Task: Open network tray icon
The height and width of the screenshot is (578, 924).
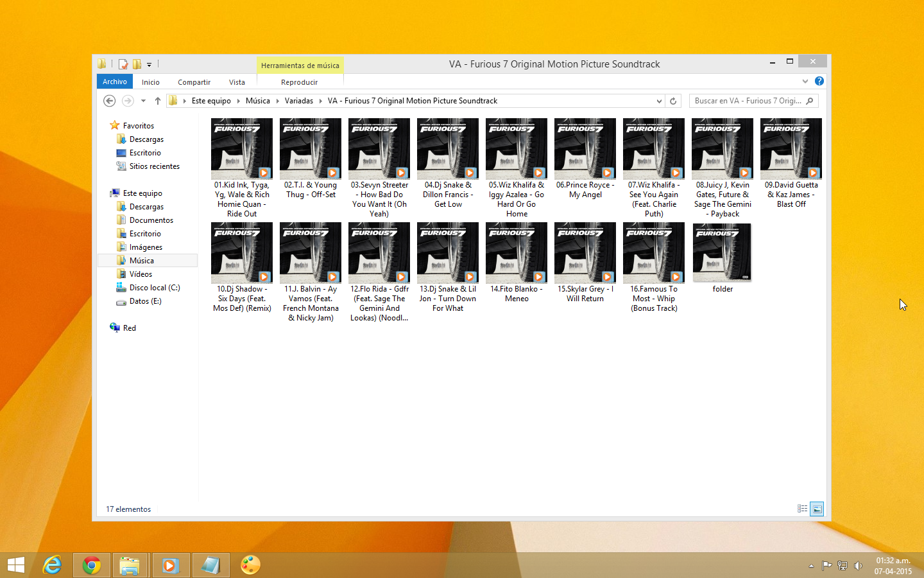Action: pos(843,566)
